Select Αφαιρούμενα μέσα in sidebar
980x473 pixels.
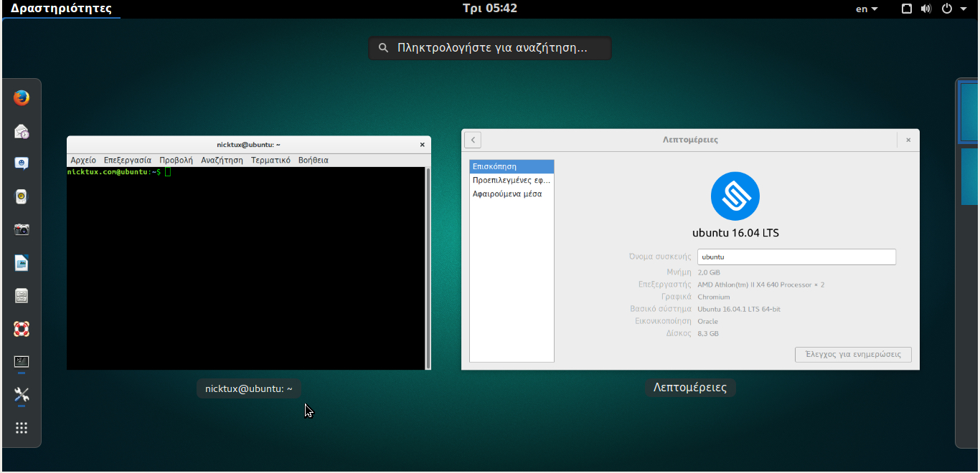click(x=507, y=194)
